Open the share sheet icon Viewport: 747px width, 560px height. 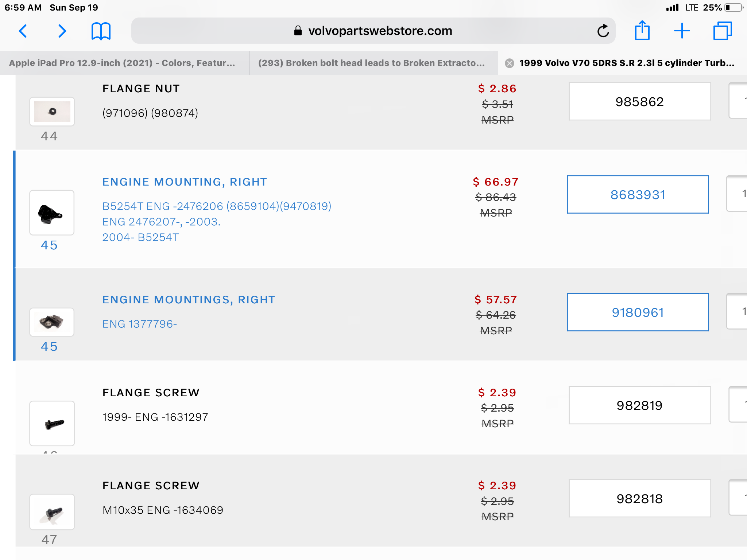point(642,31)
